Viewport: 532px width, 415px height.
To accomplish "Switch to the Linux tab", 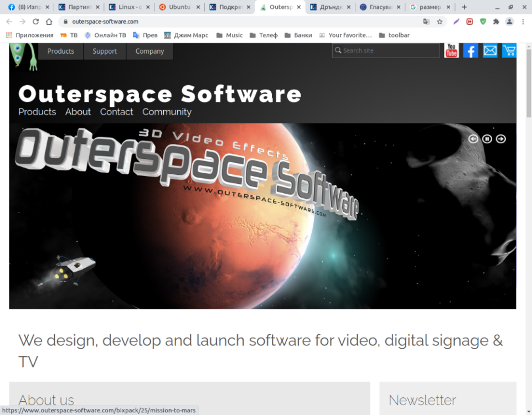I will [129, 7].
